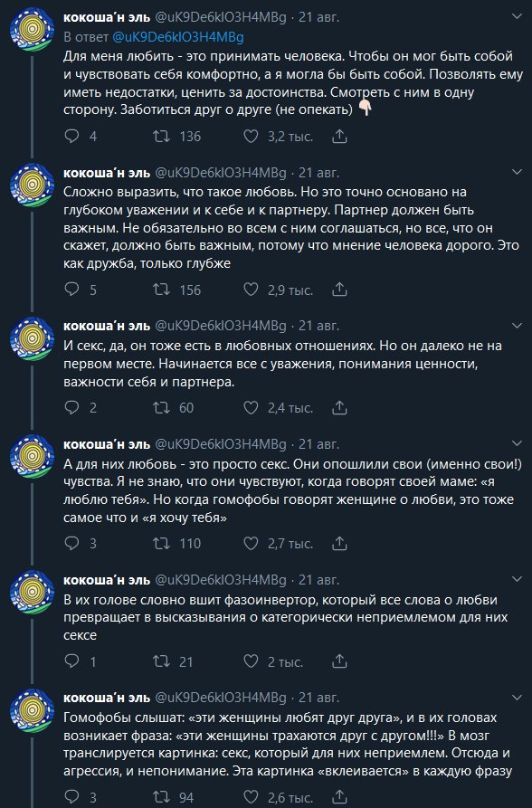
Task: Retweet the tweet showing 156 retweets
Action: 161,290
